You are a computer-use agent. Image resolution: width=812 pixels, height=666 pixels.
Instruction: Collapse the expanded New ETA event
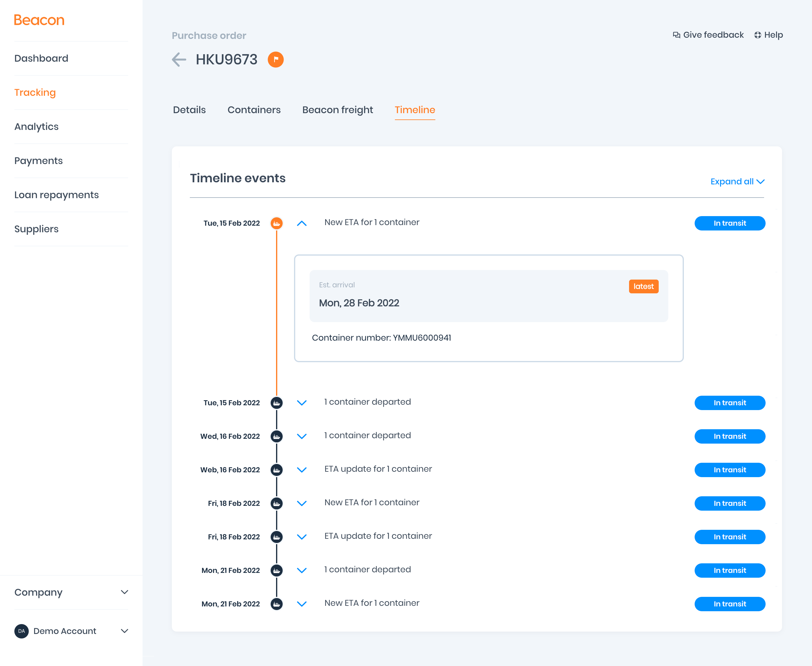click(302, 223)
